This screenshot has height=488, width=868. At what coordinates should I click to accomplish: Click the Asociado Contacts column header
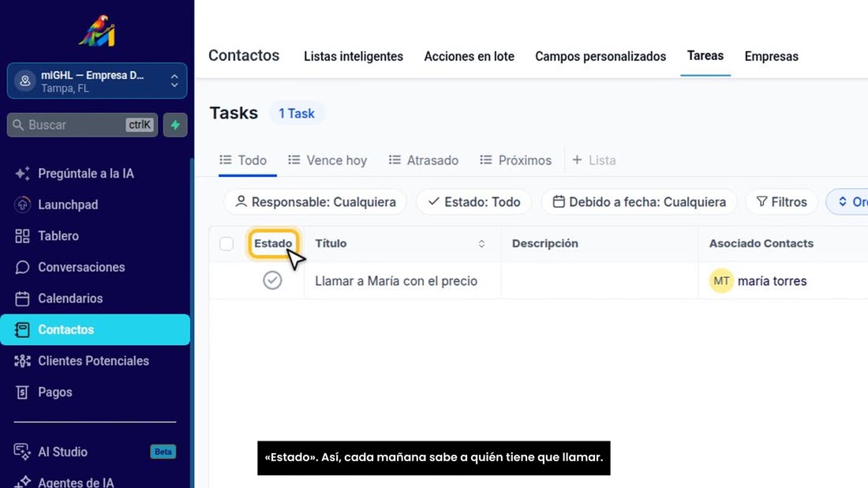point(761,244)
